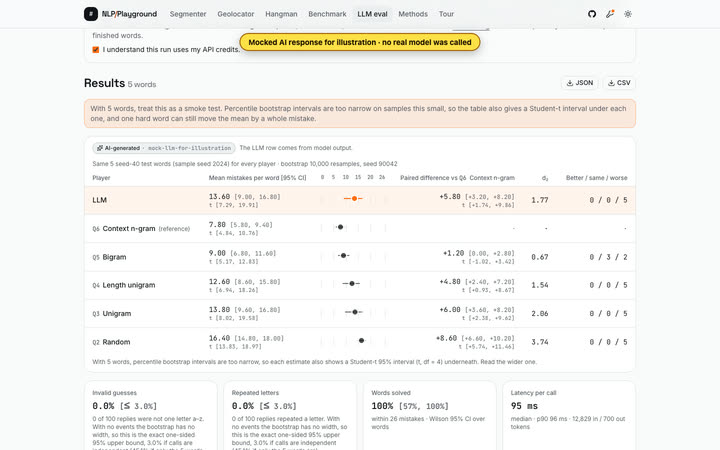Select the LLM player row label
This screenshot has width=720, height=450.
(99, 200)
